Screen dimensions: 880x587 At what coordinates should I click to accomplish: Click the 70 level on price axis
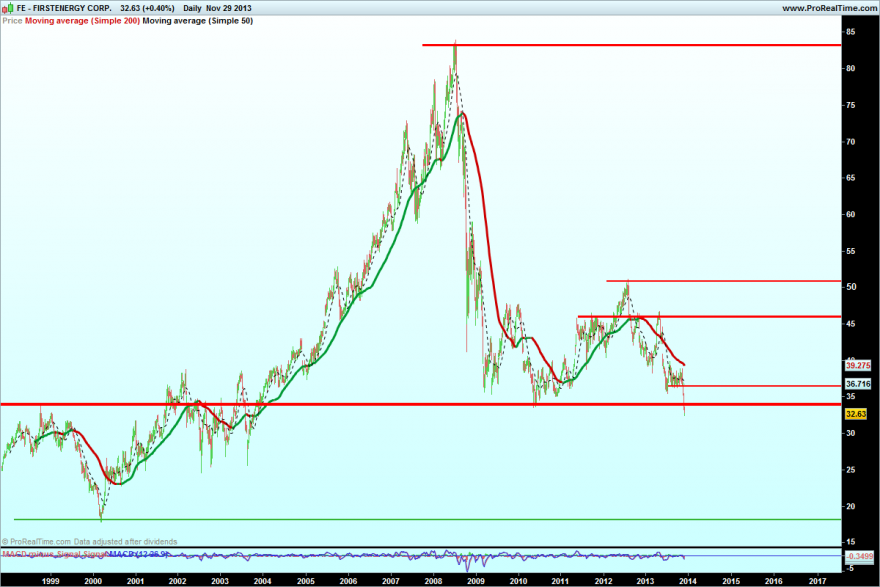(851, 142)
